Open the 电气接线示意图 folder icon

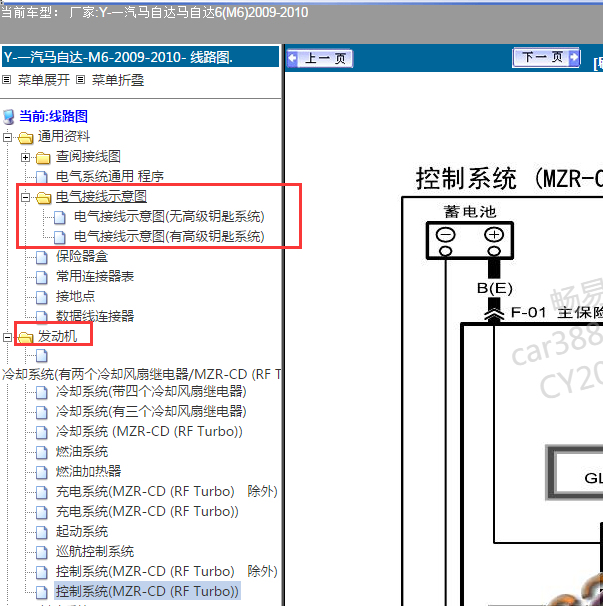pyautogui.click(x=43, y=197)
